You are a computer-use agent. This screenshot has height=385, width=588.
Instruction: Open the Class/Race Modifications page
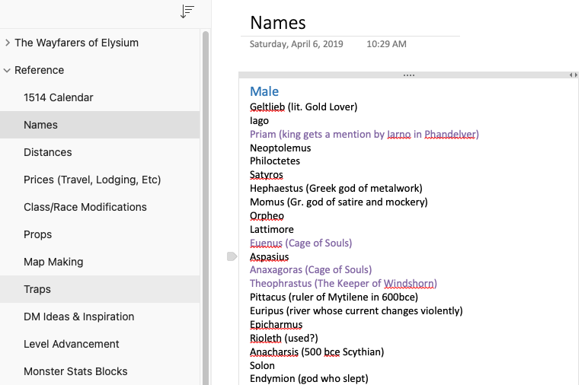[85, 207]
